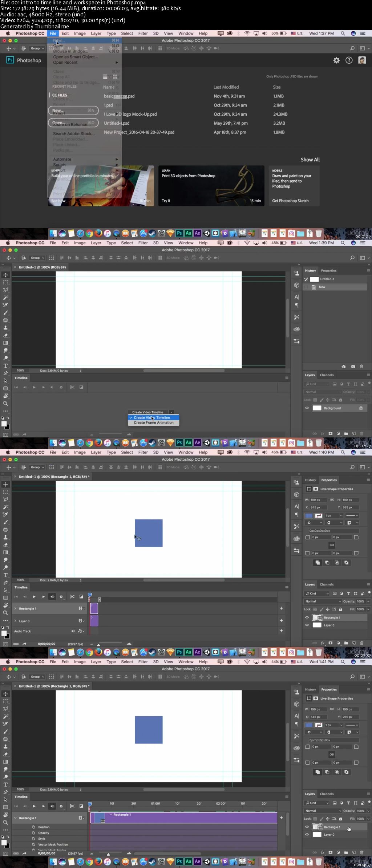
Task: Hide Rectangle 1 layer in 00:04:57 Layers panel
Action: [307, 827]
